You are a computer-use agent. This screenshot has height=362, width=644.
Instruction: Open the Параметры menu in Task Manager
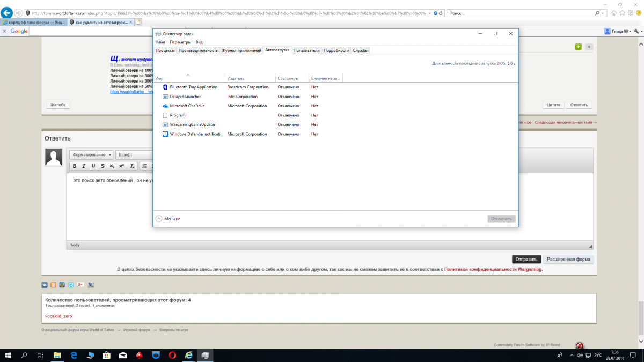point(180,42)
